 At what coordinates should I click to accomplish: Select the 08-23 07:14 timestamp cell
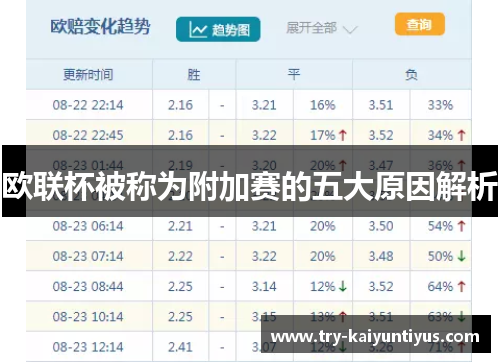(88, 256)
